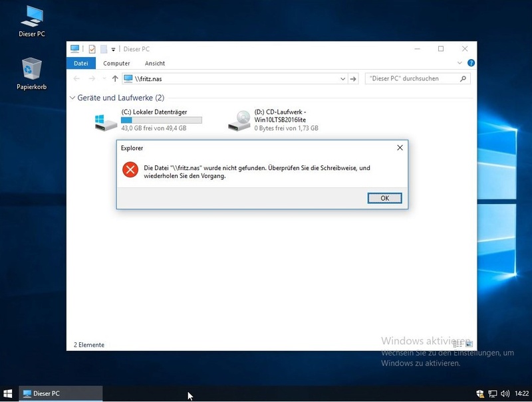Screen dimensions: 532x402
Task: Open the Windows Start button
Action: tap(8, 393)
